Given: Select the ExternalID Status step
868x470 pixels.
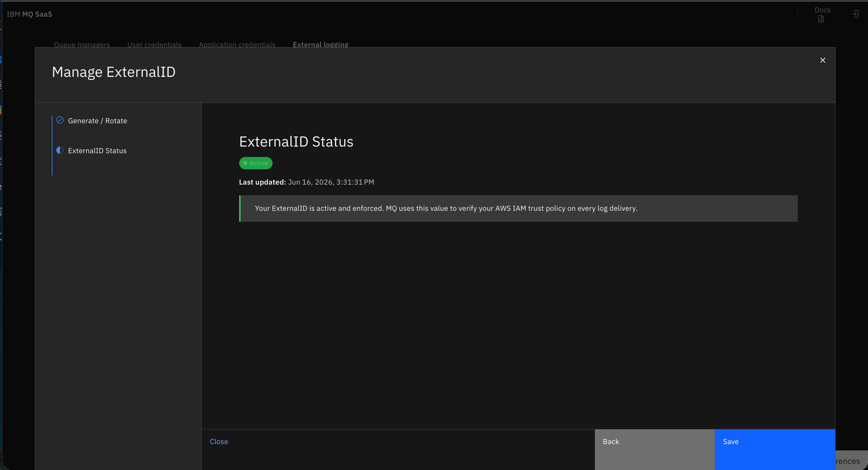Looking at the screenshot, I should pos(97,151).
